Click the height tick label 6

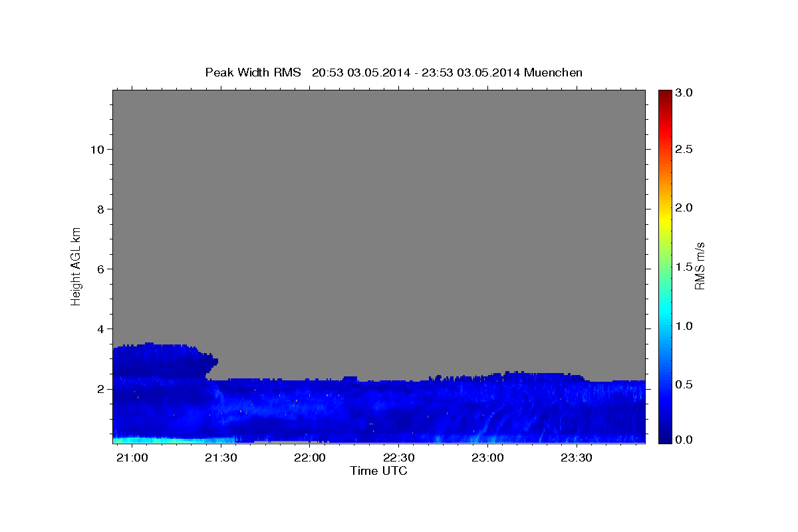[100, 269]
